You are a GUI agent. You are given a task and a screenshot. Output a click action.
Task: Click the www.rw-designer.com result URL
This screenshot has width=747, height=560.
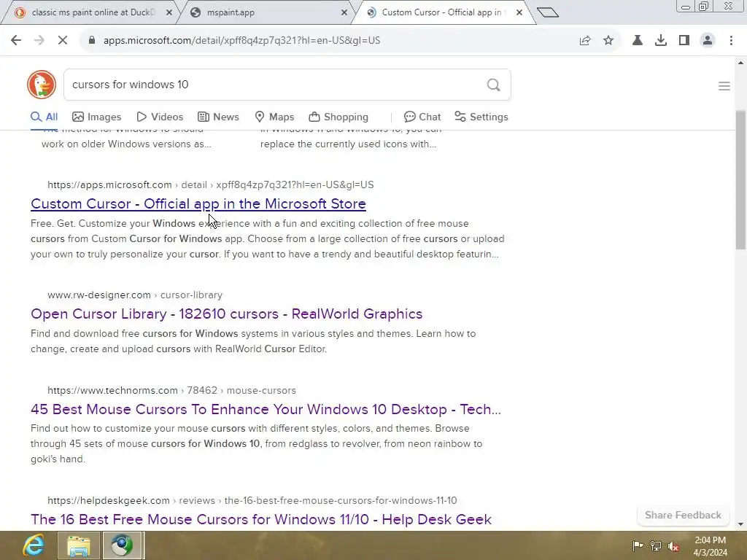tap(135, 295)
